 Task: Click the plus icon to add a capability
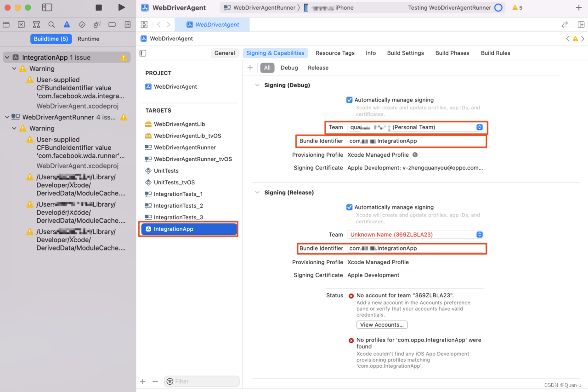click(x=250, y=68)
